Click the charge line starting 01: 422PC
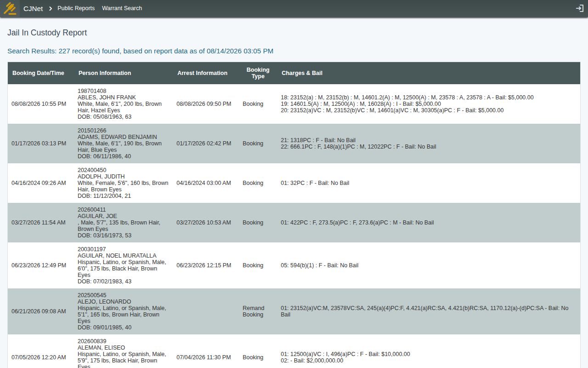Viewport: 588px width, 368px height. [357, 223]
